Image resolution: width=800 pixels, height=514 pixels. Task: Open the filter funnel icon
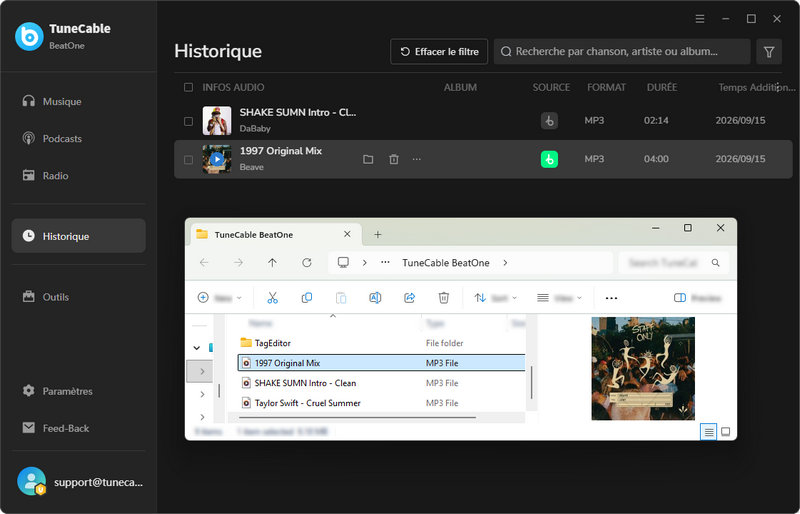[769, 52]
